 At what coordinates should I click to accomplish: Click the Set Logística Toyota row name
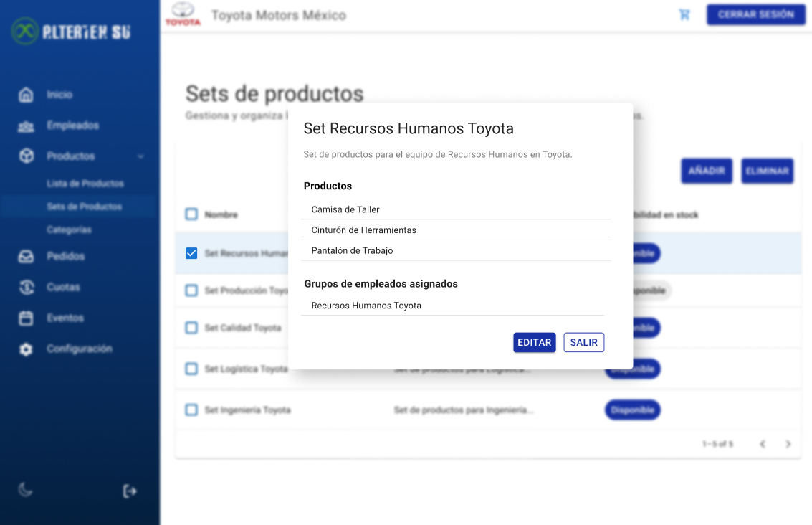click(x=246, y=369)
